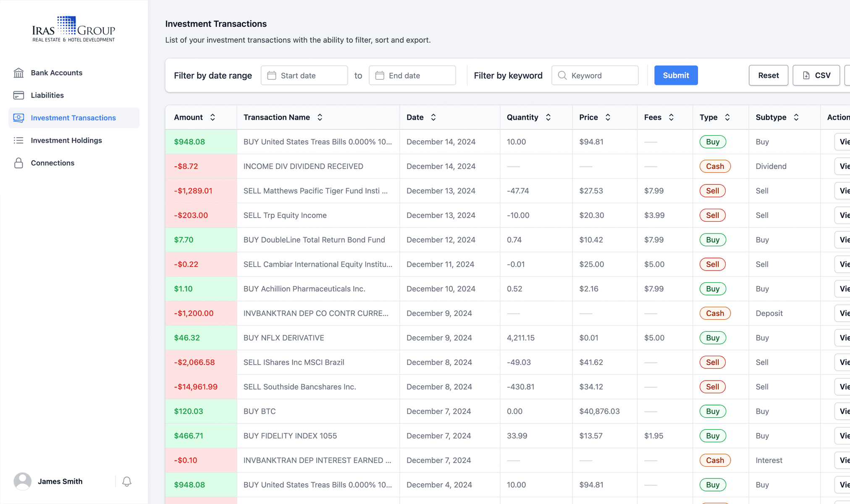The image size is (850, 504).
Task: Click the Investment Transactions wallet icon
Action: [x=18, y=118]
